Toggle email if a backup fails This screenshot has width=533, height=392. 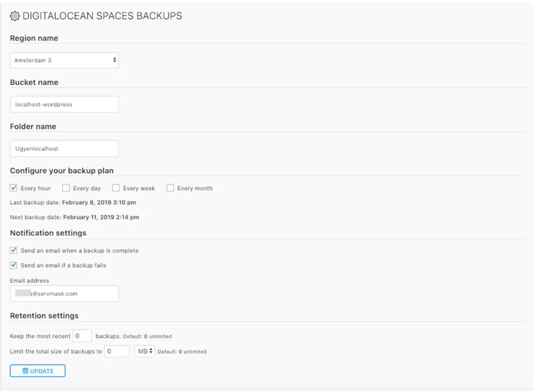pos(13,265)
